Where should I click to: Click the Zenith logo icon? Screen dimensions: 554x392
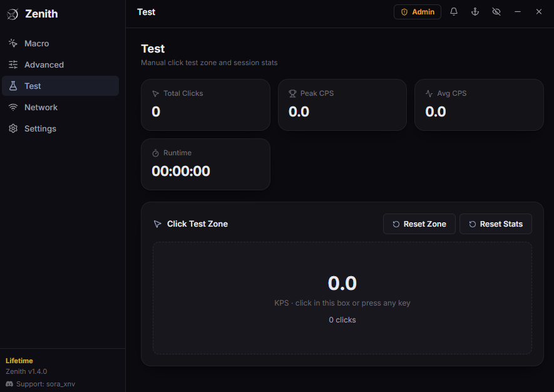[x=13, y=14]
